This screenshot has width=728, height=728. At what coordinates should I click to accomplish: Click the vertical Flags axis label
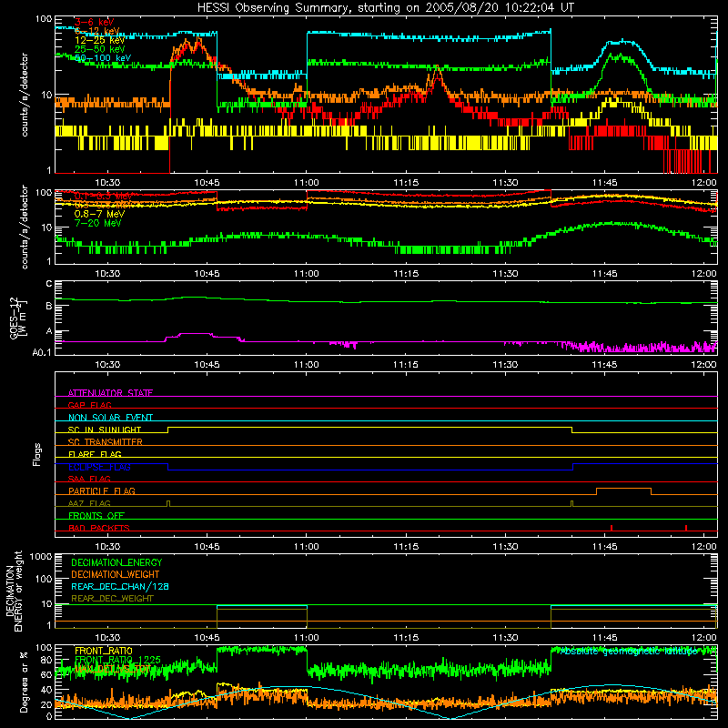click(36, 454)
